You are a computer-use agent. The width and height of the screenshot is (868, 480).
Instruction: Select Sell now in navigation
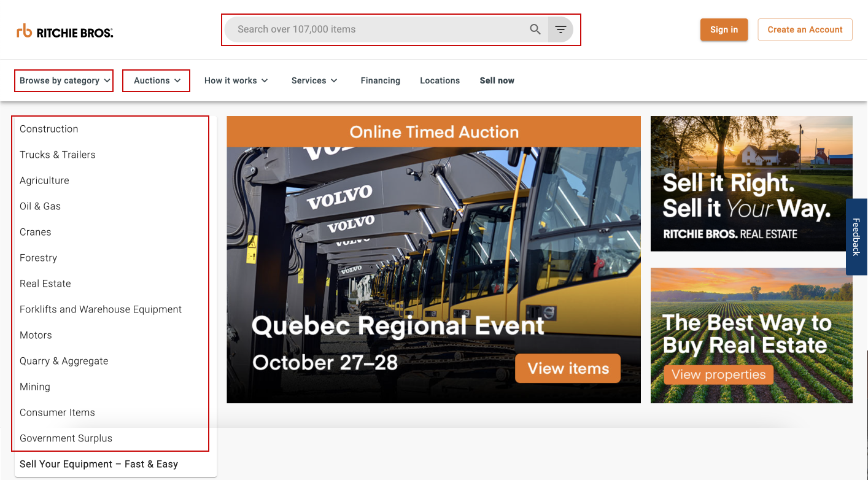[x=497, y=80]
